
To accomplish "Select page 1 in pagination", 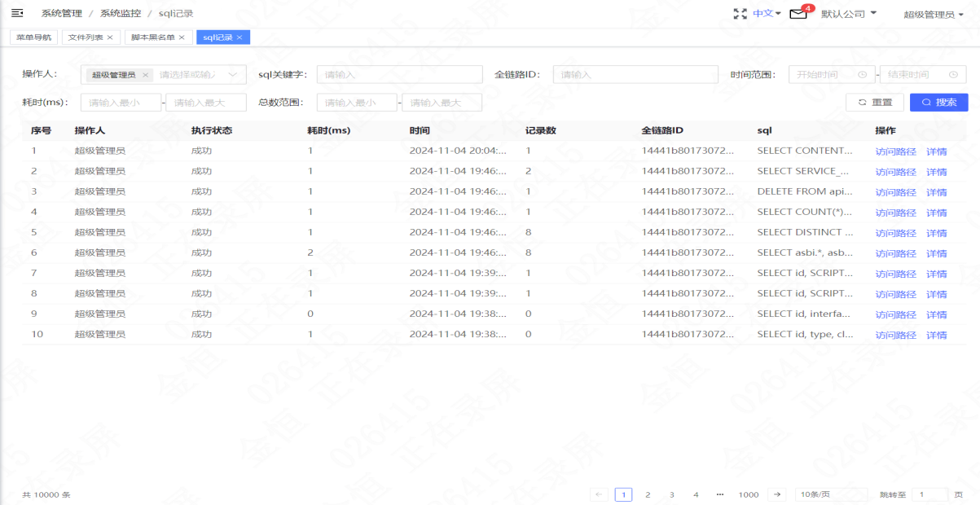I will (623, 494).
